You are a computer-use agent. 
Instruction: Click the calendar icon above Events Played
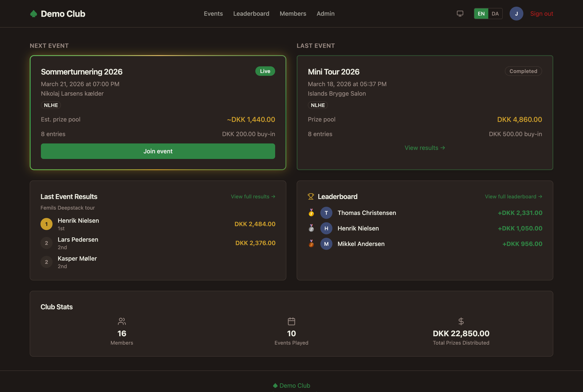tap(291, 322)
